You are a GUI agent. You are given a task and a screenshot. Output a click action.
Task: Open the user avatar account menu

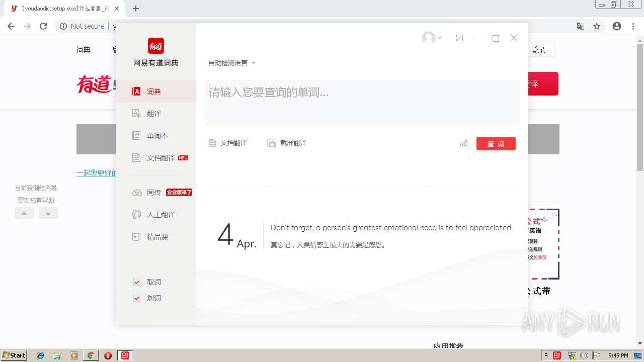pyautogui.click(x=432, y=38)
